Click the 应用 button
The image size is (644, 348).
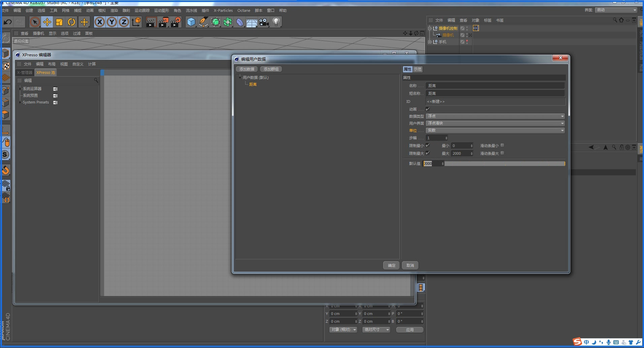[x=410, y=330]
